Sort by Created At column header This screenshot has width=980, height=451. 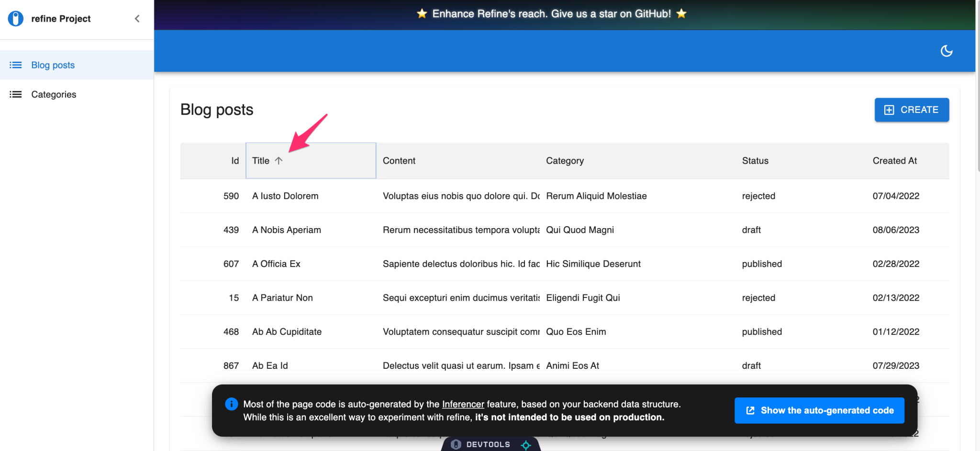(894, 161)
